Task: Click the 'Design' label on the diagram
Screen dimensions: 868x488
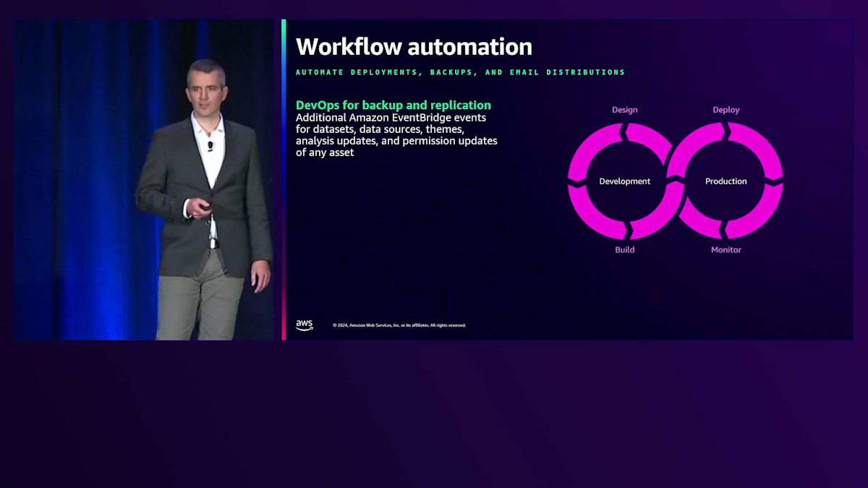Action: tap(625, 110)
